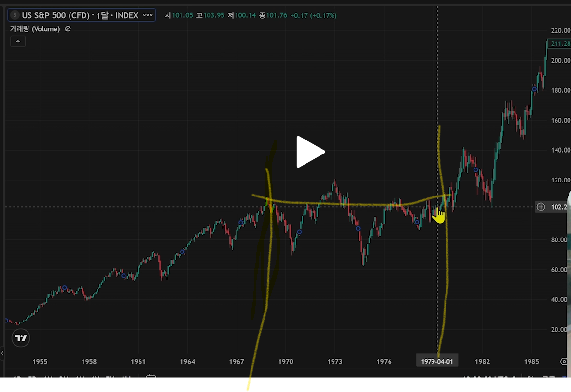Click the 1967 label on the time axis

[237, 362]
